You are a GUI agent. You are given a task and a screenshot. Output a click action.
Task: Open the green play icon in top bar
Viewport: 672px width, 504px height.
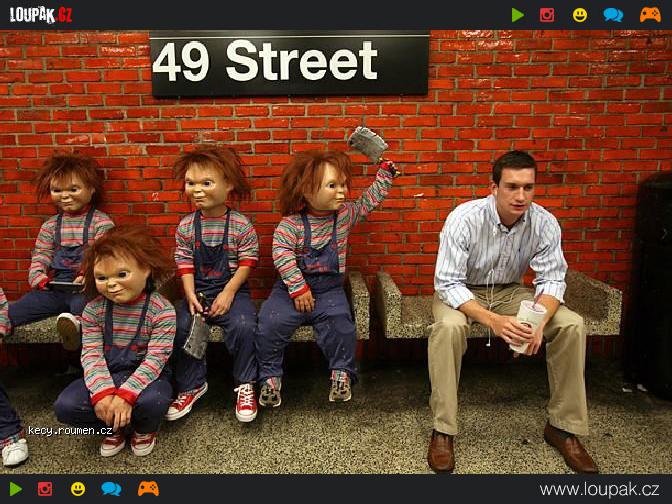coord(518,15)
